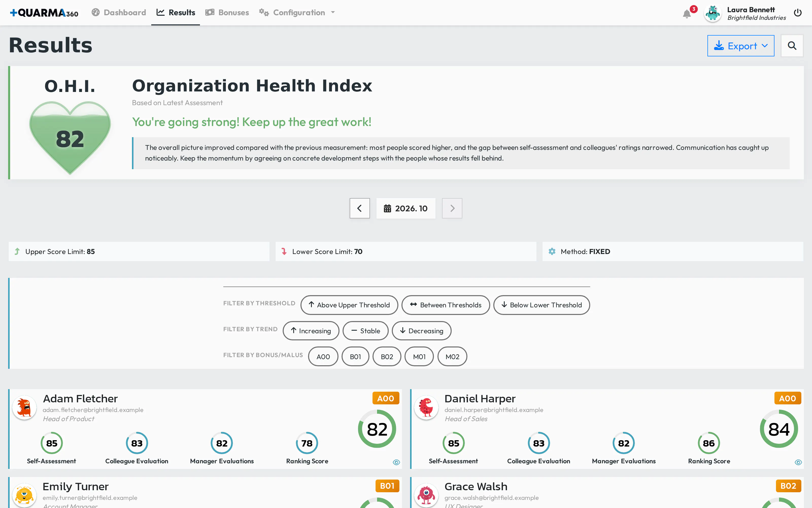
Task: Click Adam Fletcher's overall score 82 ring
Action: click(377, 429)
